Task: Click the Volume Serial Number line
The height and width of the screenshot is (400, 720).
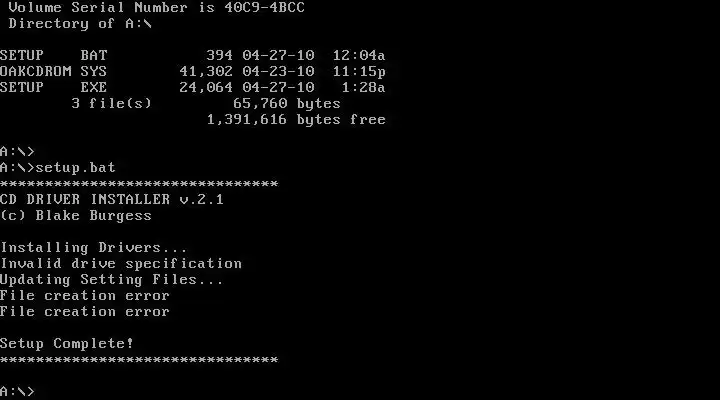Action: pos(157,7)
